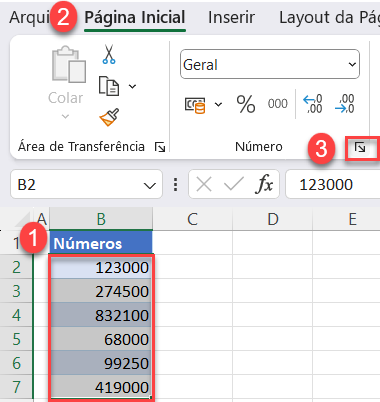Click the formula bar showing 123000
The image size is (380, 402).
click(x=333, y=184)
